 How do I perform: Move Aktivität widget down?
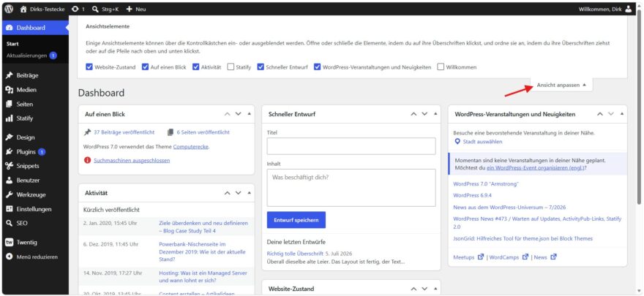239,193
